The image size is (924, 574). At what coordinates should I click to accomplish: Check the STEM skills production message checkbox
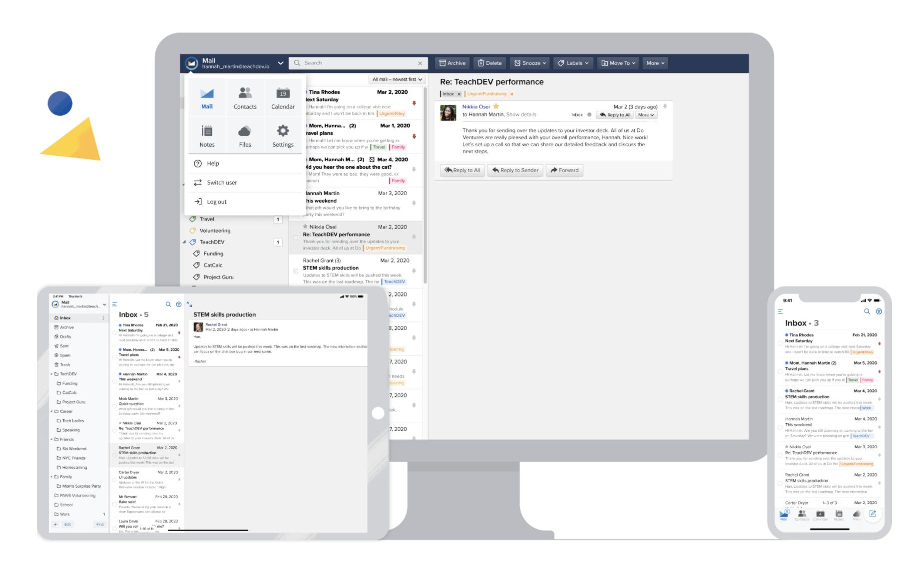point(296,271)
